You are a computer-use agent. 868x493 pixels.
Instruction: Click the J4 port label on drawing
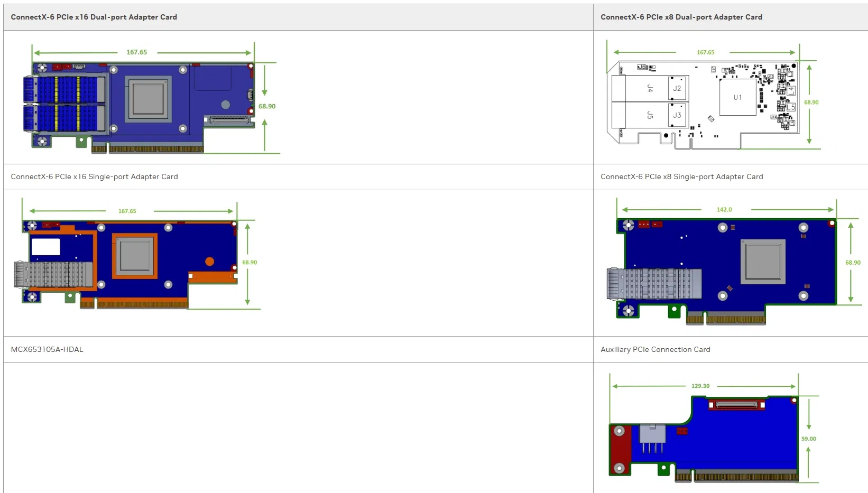[650, 88]
